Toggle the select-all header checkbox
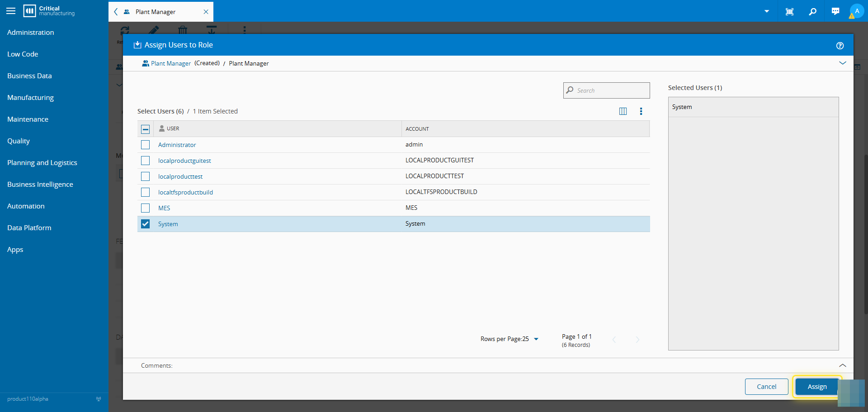 (x=145, y=129)
